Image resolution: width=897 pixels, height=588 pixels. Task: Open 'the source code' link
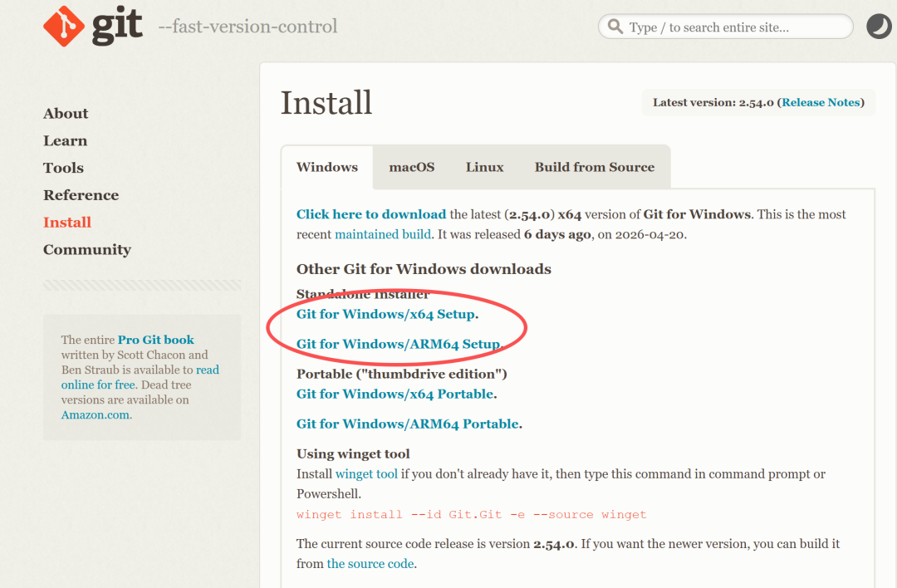[370, 564]
